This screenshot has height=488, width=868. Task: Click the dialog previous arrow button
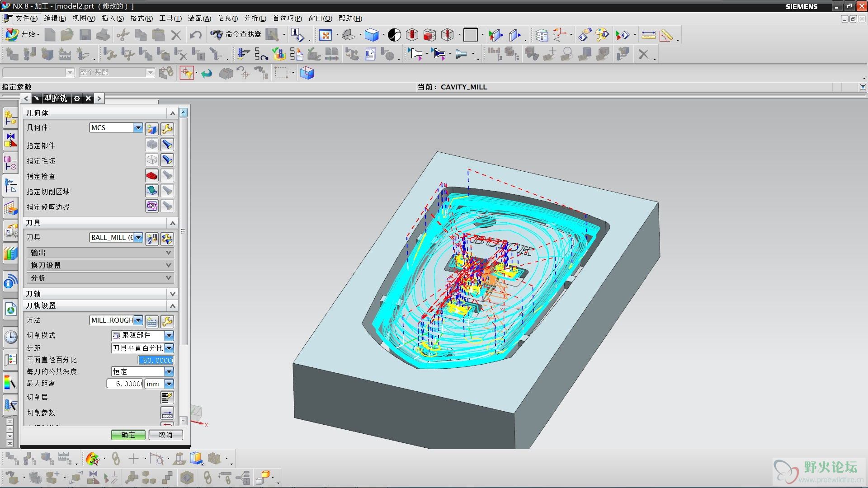pyautogui.click(x=26, y=98)
